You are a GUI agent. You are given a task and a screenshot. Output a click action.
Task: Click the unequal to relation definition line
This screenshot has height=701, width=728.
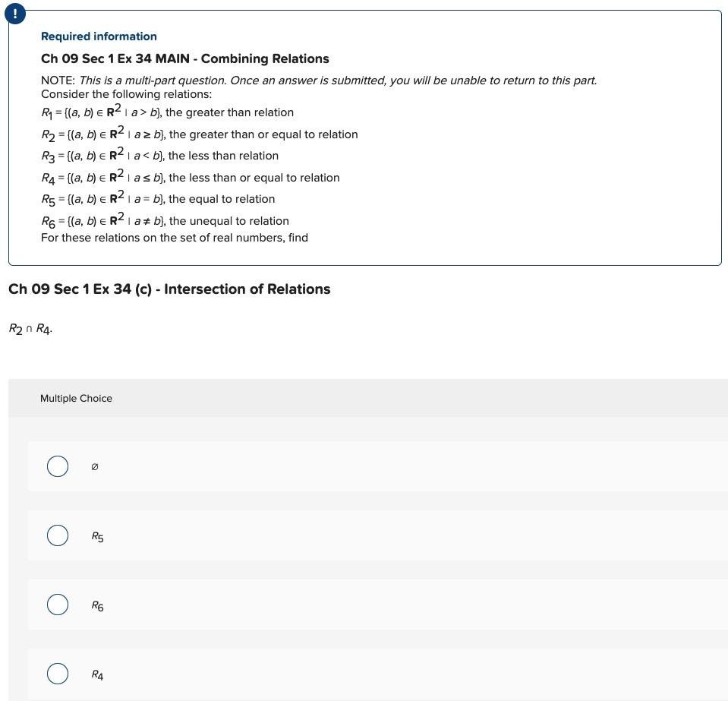165,221
